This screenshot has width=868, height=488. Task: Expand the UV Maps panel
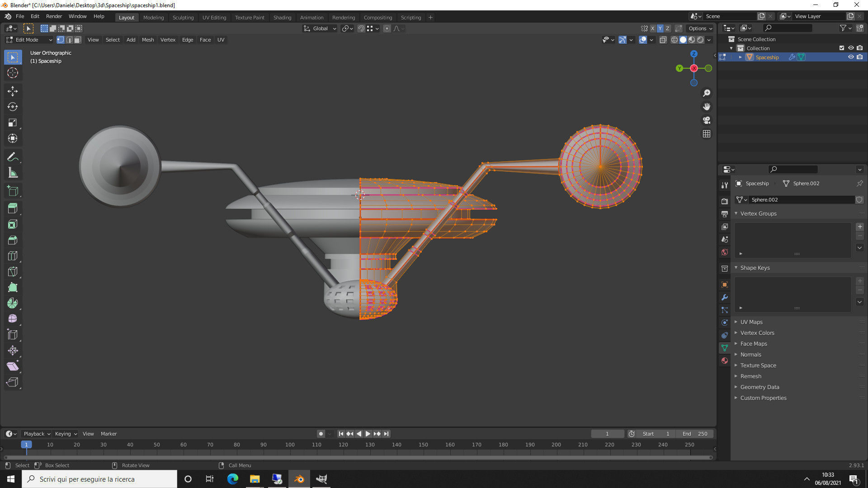point(751,322)
